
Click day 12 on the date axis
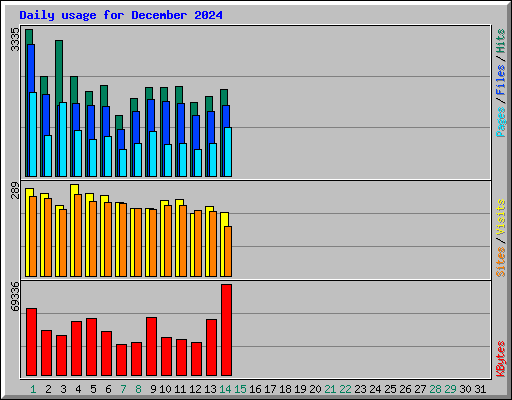click(195, 389)
